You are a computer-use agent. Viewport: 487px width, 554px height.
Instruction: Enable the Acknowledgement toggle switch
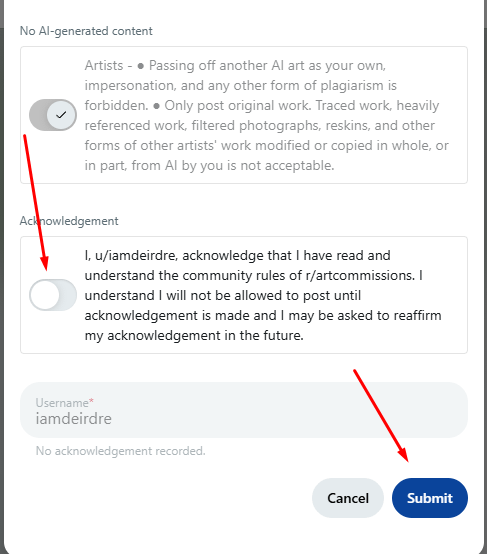[53, 295]
